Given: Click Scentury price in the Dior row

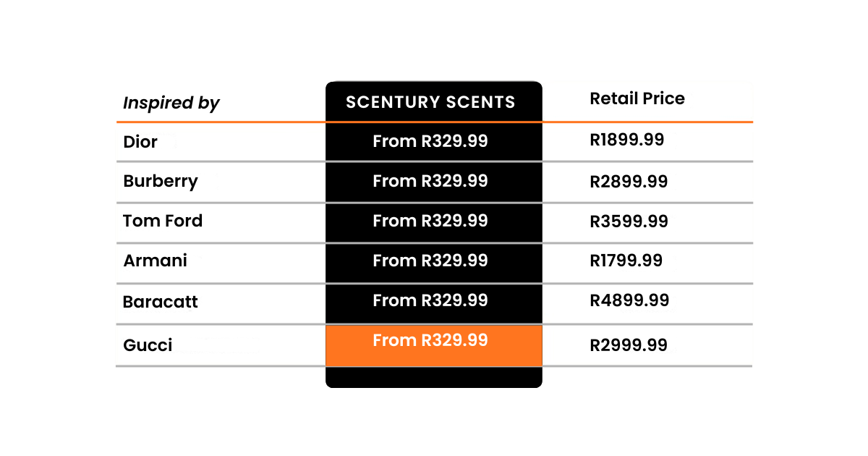Looking at the screenshot, I should coord(430,141).
